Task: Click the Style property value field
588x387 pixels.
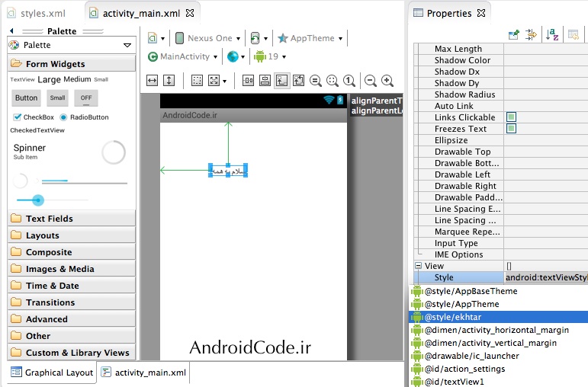Action: [546, 278]
